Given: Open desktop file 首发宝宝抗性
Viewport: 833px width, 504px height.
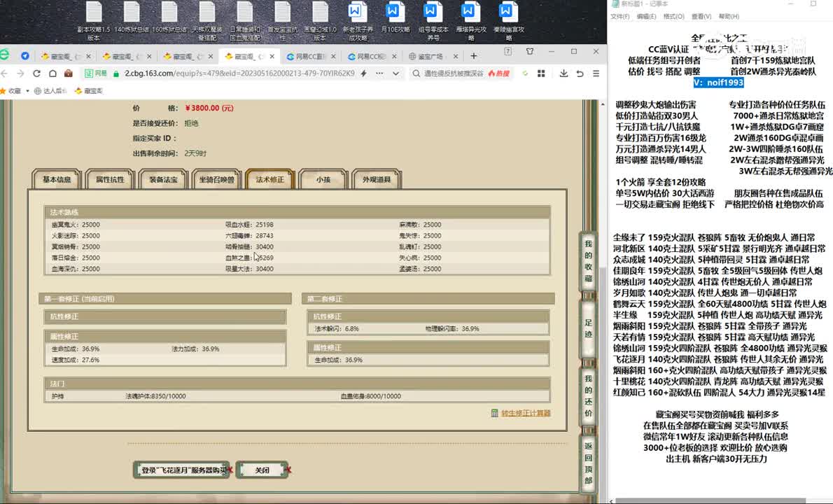Looking at the screenshot, I should 283,21.
